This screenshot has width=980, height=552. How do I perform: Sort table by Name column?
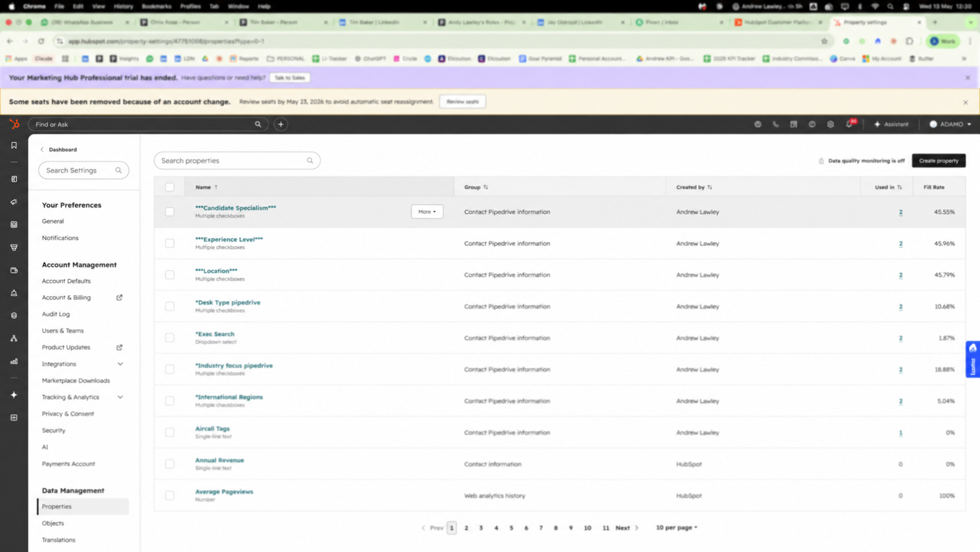point(206,187)
